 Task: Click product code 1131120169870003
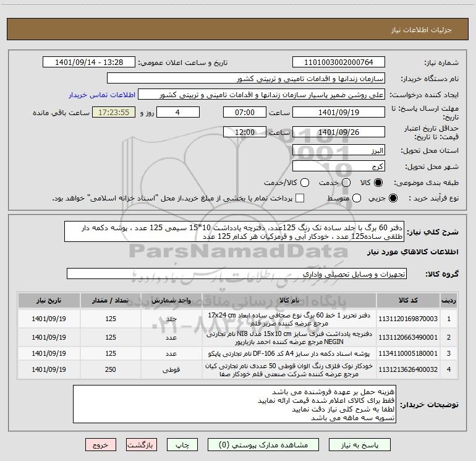coord(408,319)
